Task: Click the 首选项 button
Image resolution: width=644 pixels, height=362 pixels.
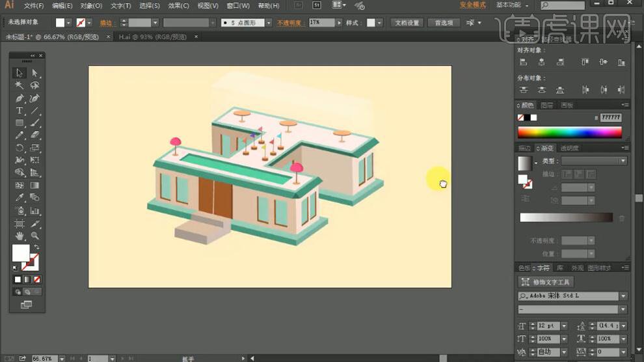Action: pyautogui.click(x=444, y=23)
